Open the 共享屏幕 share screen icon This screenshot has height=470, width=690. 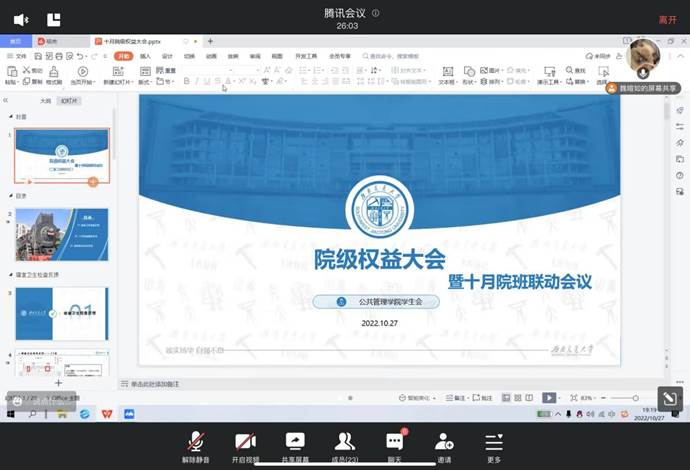point(295,441)
